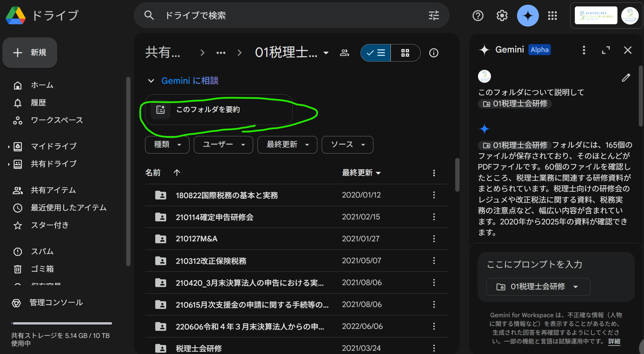Expand 共有ドライブ tree arrow
Screen dimensions: 644x354
click(x=9, y=164)
